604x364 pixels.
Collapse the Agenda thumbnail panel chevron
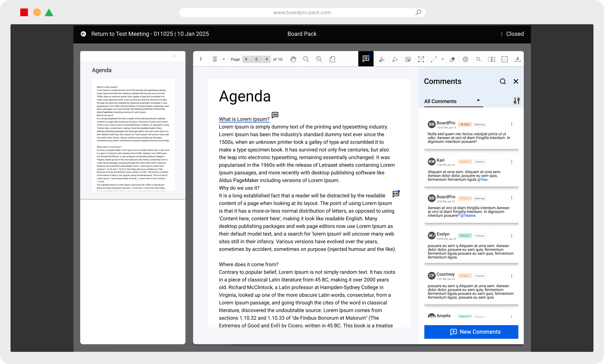175,56
